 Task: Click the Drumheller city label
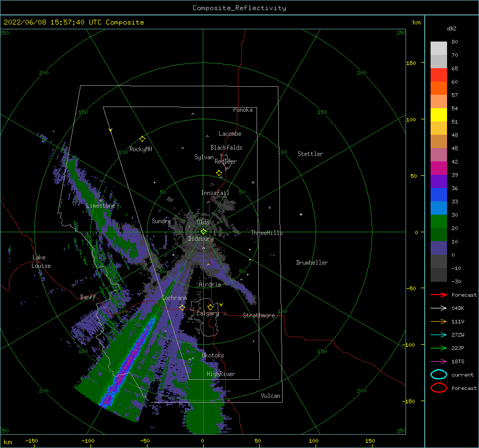pyautogui.click(x=312, y=263)
